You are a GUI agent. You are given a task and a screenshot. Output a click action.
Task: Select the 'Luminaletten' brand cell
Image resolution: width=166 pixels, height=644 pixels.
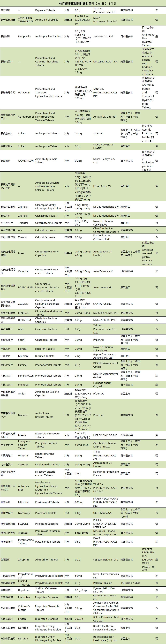(x=26, y=376)
